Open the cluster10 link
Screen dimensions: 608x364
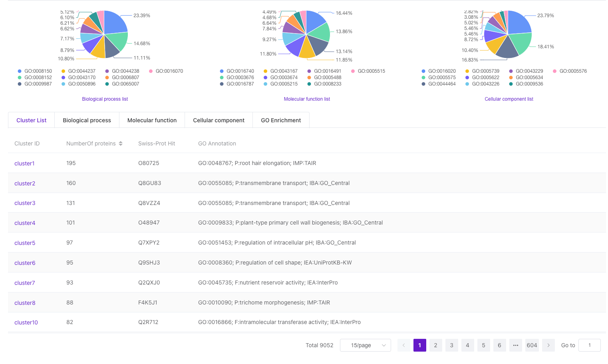pos(26,322)
